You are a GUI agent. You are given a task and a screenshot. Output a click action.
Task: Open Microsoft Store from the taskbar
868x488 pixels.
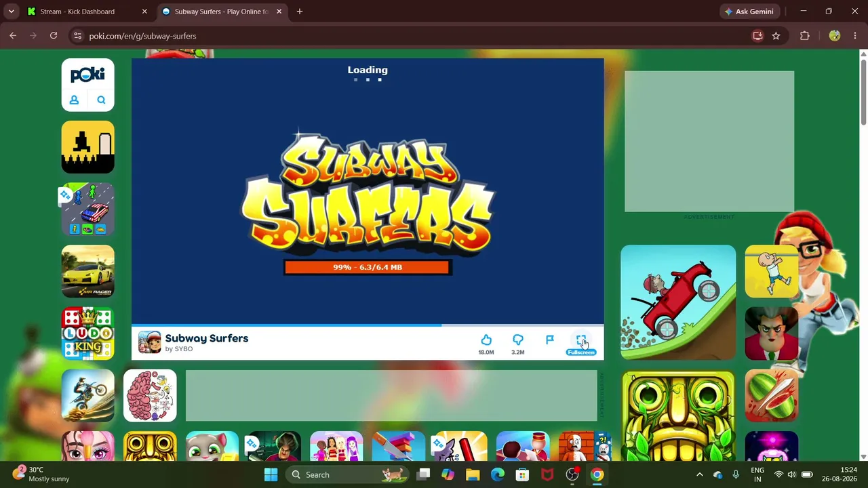click(522, 474)
